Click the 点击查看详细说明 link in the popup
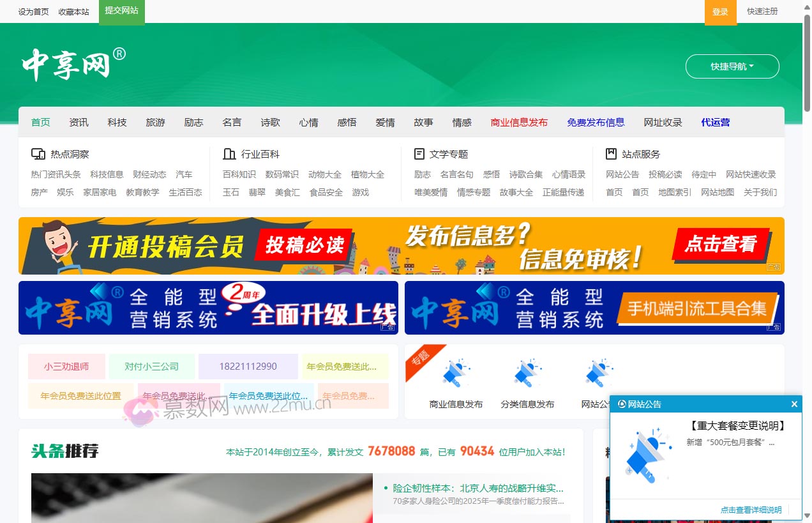Screen dimensions: 812x523 [751, 510]
